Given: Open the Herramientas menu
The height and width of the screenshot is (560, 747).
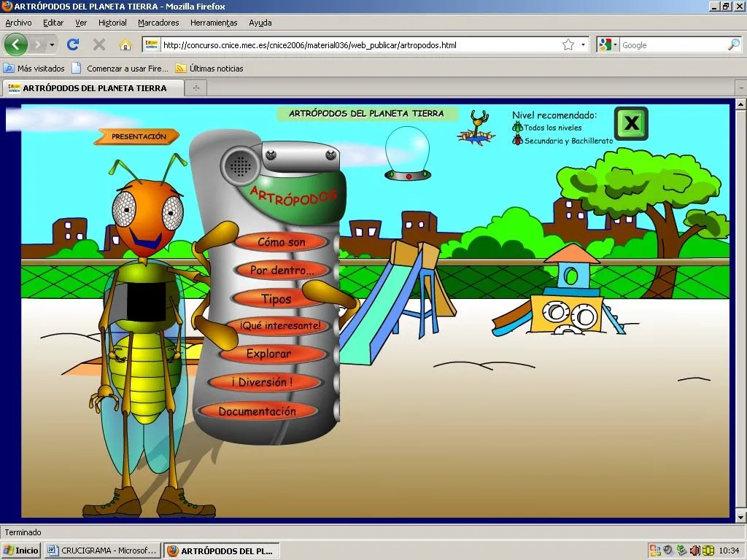Looking at the screenshot, I should [214, 23].
